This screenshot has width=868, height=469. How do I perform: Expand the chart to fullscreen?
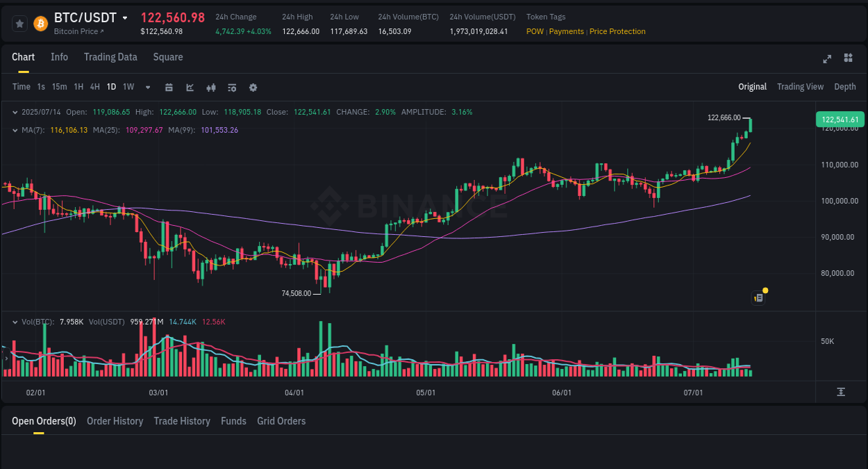(x=826, y=60)
